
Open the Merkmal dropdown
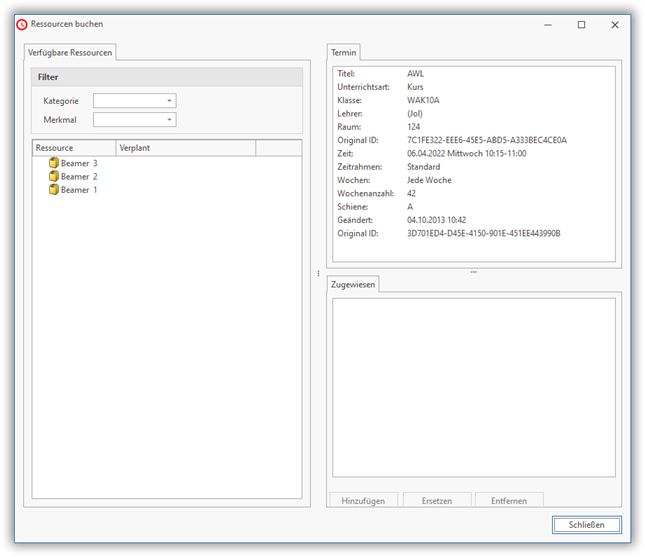(x=170, y=120)
